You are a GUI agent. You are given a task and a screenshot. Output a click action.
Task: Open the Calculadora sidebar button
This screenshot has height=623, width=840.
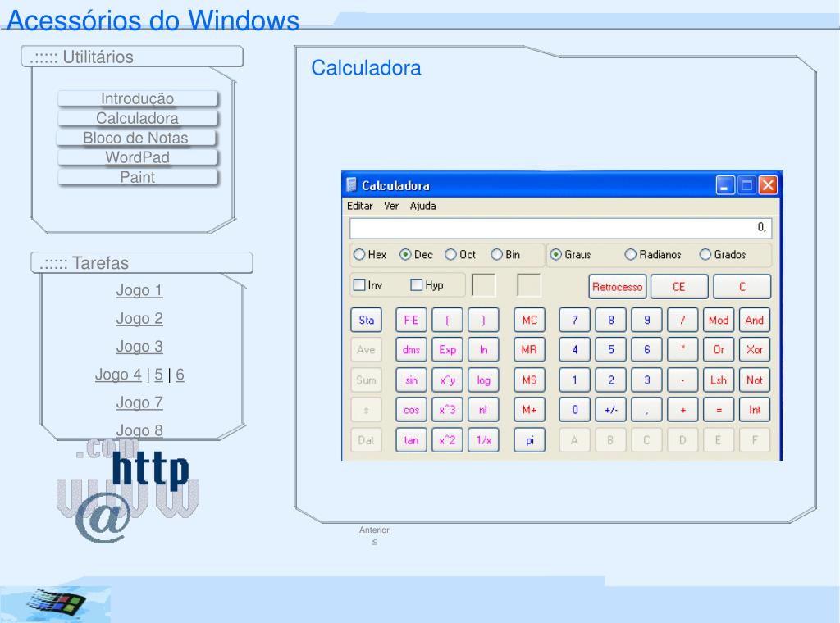pos(138,118)
